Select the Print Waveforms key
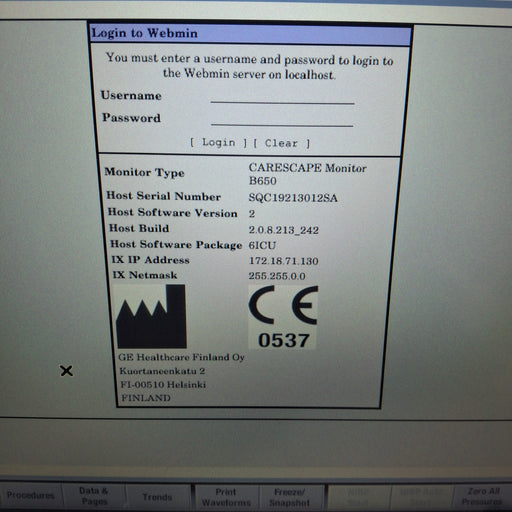This screenshot has height=512, width=512. [x=226, y=497]
